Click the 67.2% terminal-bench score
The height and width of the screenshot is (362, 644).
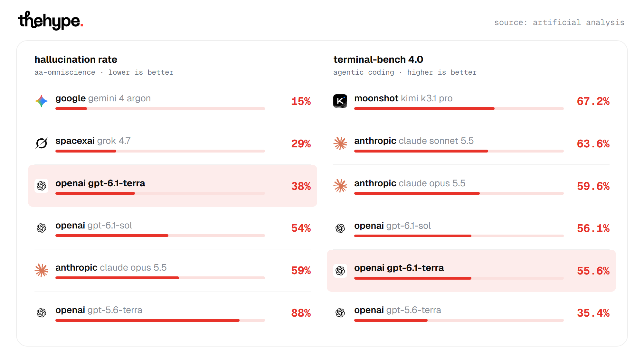[593, 101]
